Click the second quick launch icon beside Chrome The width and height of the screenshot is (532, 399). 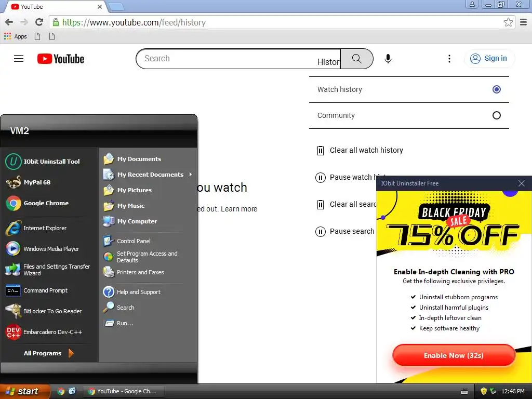72,391
